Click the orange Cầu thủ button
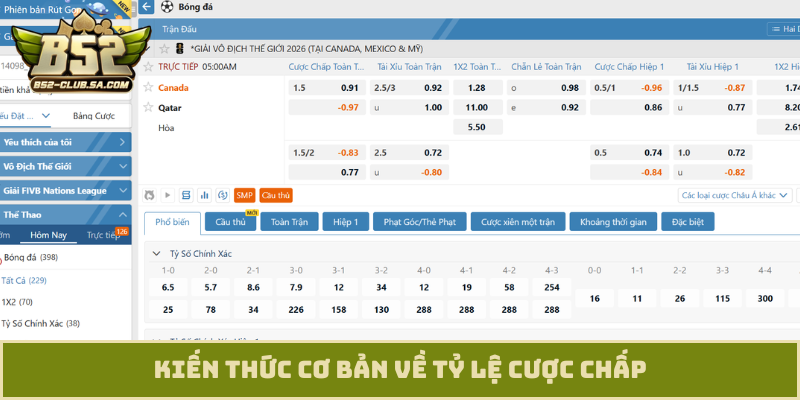 click(x=276, y=195)
